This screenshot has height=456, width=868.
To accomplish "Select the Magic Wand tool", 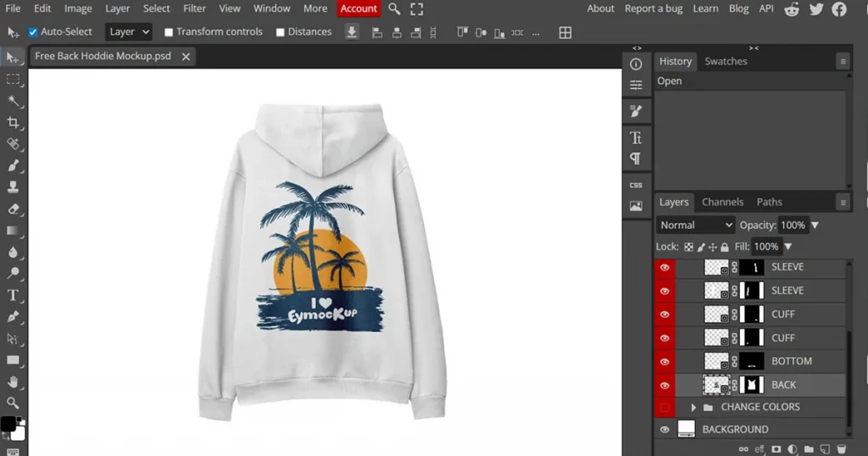I will coord(13,101).
